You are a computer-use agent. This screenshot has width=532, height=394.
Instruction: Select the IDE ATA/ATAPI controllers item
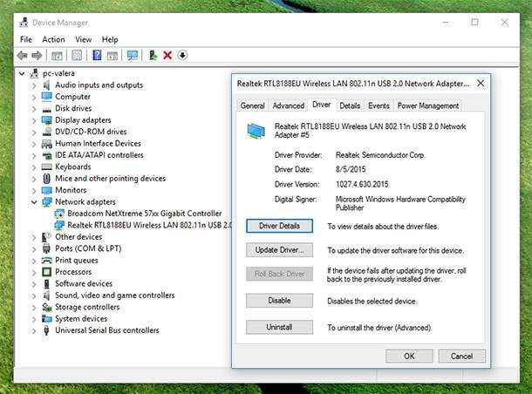[x=99, y=155]
